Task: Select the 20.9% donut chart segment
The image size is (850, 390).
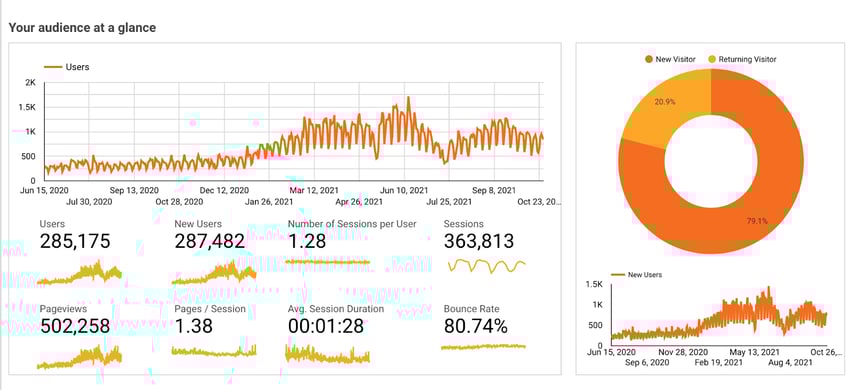Action: (664, 108)
